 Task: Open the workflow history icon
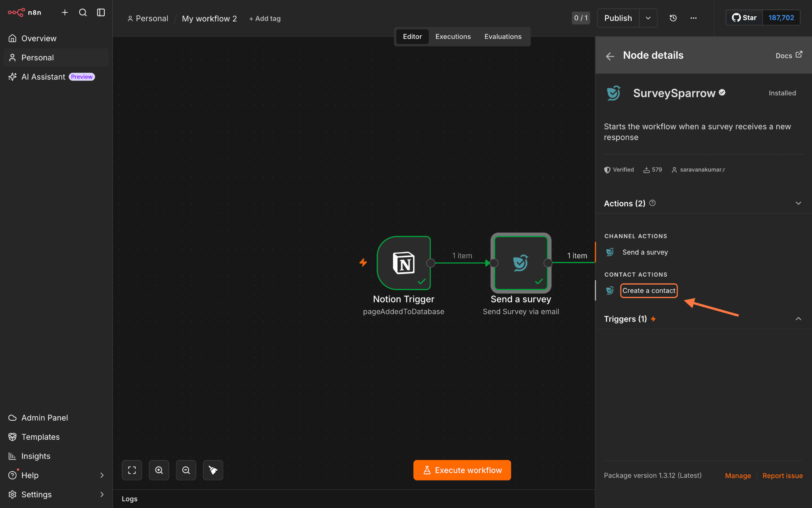pyautogui.click(x=673, y=18)
